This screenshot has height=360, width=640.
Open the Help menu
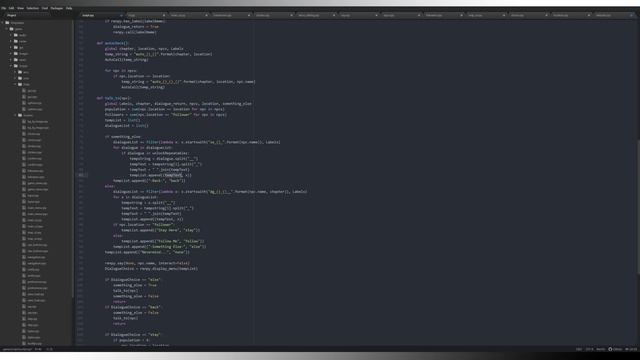pyautogui.click(x=69, y=8)
